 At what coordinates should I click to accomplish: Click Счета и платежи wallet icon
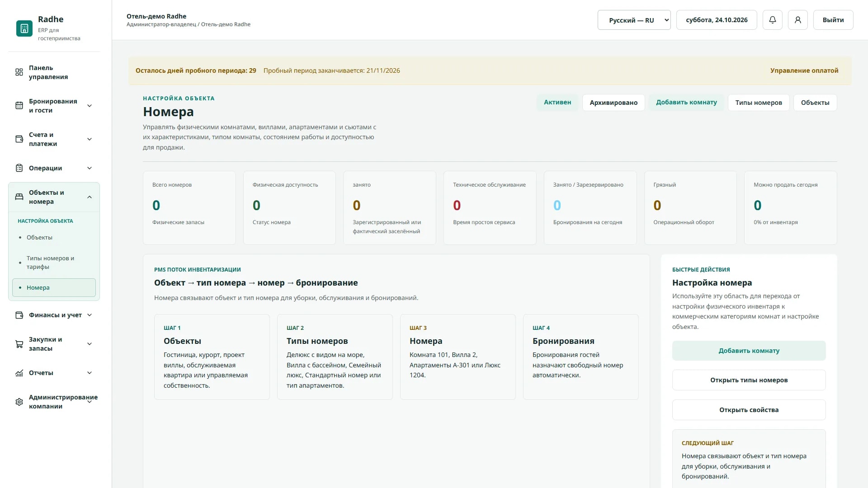tap(19, 139)
